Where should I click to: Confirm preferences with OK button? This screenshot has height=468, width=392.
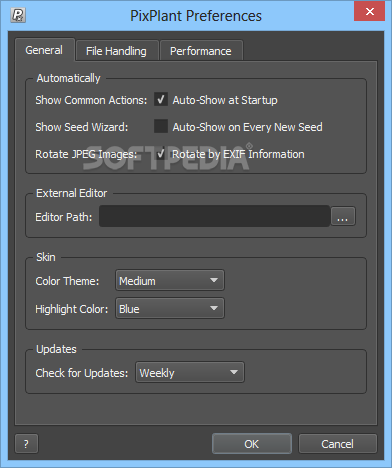point(252,444)
